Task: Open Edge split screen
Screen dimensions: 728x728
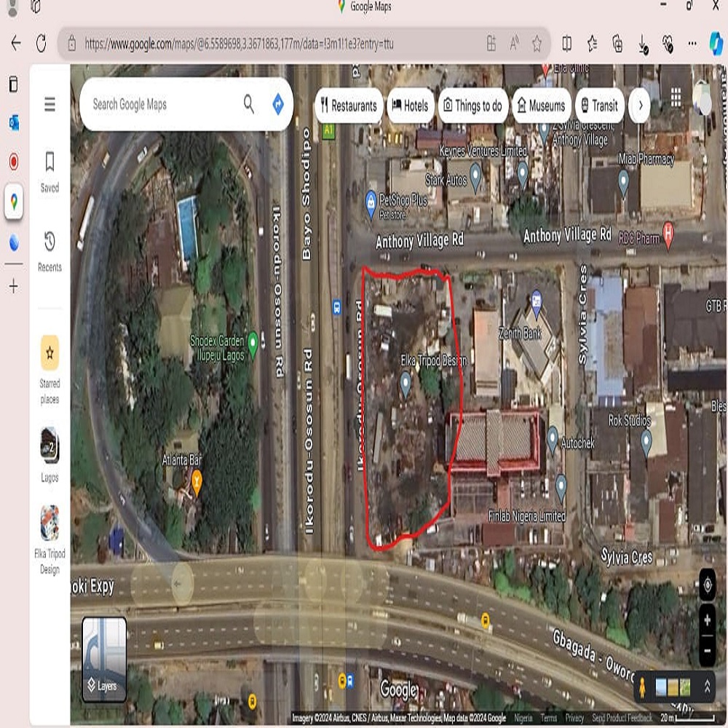Action: tap(567, 44)
